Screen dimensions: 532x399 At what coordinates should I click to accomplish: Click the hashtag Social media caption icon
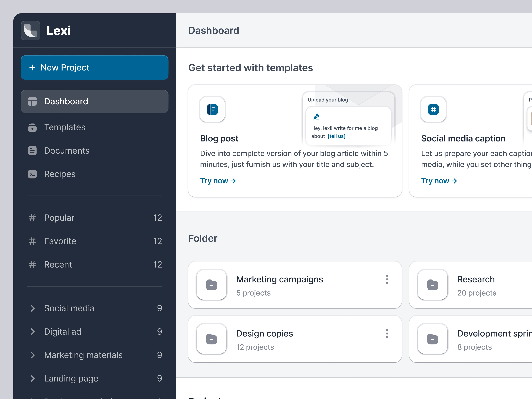coord(433,109)
